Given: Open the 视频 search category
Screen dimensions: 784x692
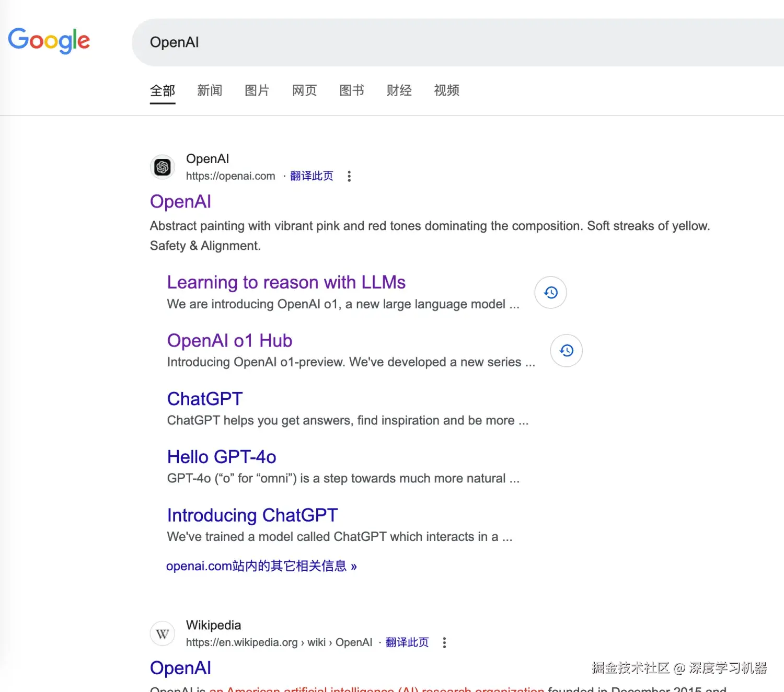Looking at the screenshot, I should click(x=446, y=90).
